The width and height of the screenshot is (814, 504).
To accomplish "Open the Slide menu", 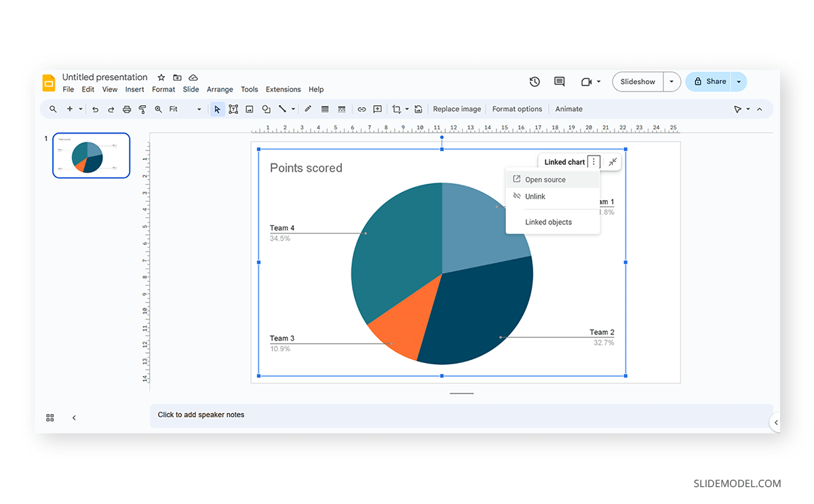I will click(191, 90).
